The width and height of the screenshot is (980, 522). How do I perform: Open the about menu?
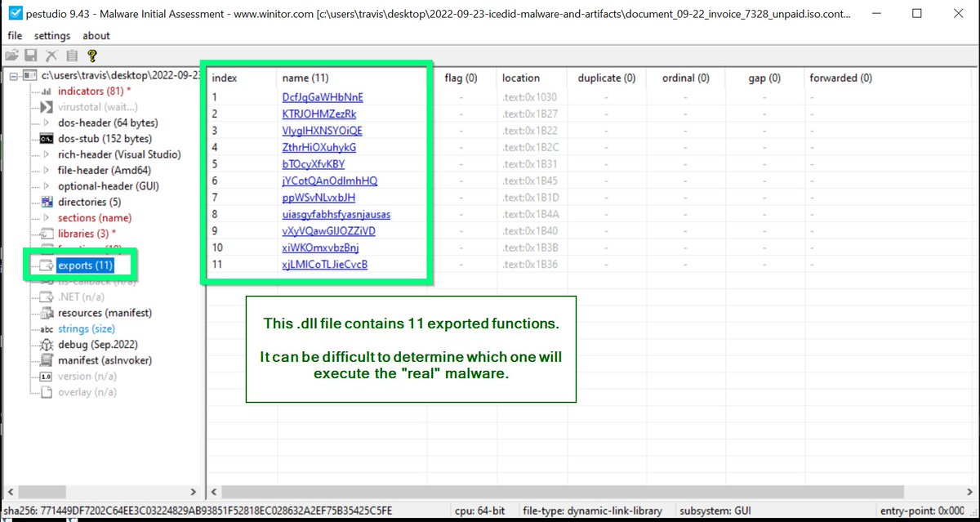(96, 35)
